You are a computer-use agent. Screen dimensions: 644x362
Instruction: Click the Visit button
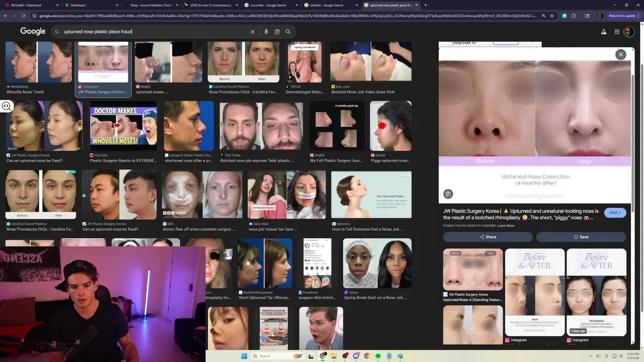(615, 213)
